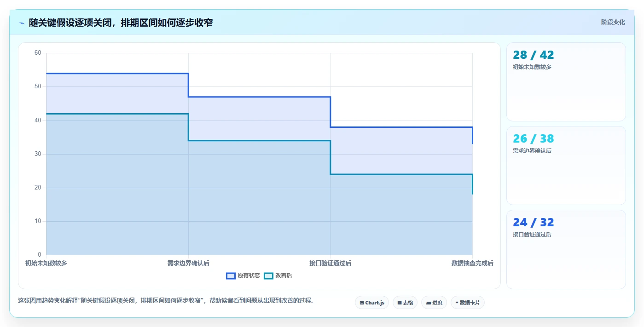This screenshot has height=327, width=644.
Task: Click the 需求边界确认后 caption under 26 / 38
Action: click(532, 151)
